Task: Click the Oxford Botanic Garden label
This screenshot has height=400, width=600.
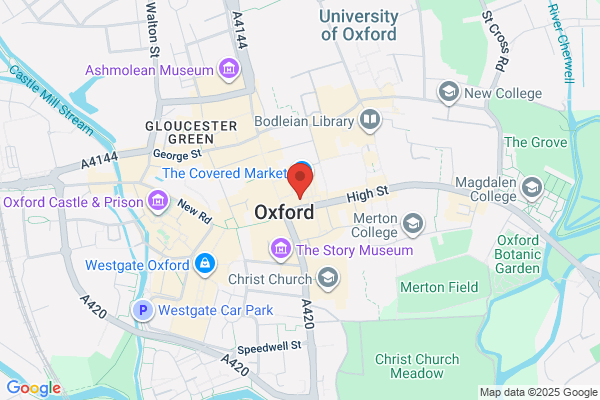Action: 518,254
